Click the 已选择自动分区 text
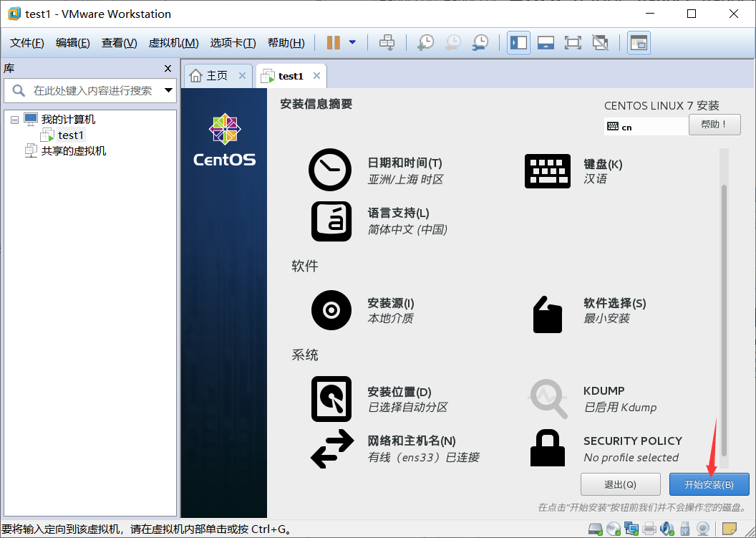Viewport: 756px width, 538px height. click(407, 407)
